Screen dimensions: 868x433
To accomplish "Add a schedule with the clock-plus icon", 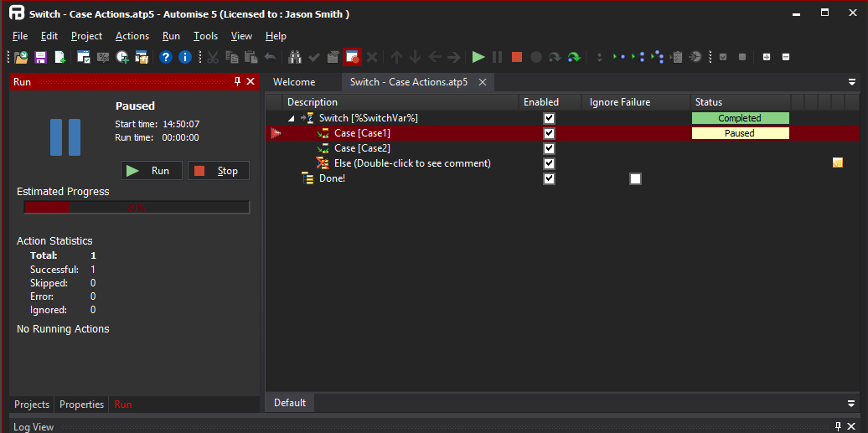I will [122, 56].
